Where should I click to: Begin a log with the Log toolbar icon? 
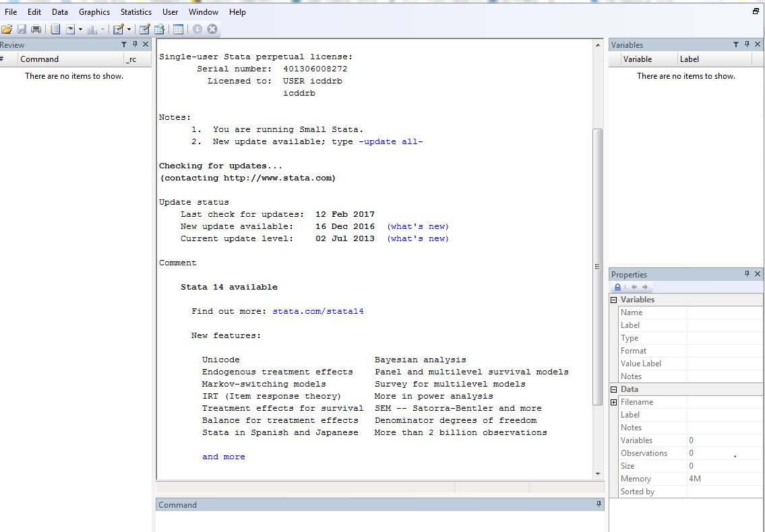click(55, 28)
